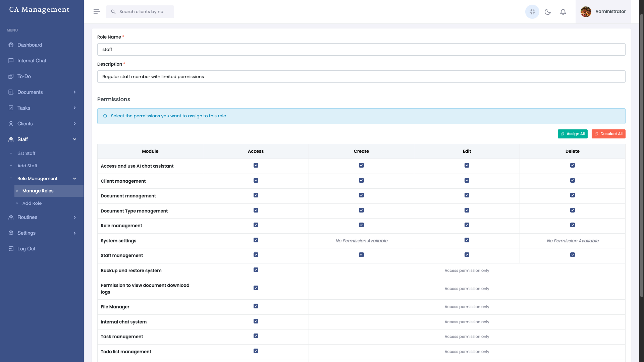Click the Assign All button
This screenshot has width=644, height=362.
tap(573, 134)
